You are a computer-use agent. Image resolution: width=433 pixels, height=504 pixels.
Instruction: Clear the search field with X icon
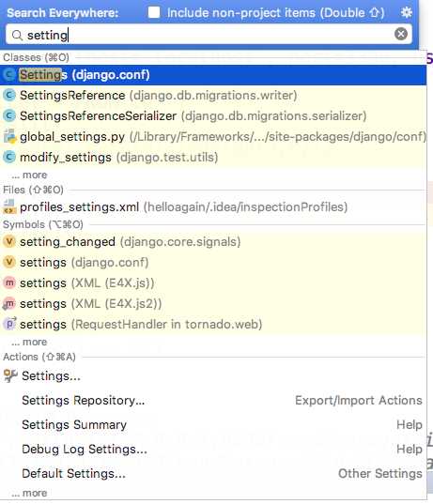click(401, 34)
